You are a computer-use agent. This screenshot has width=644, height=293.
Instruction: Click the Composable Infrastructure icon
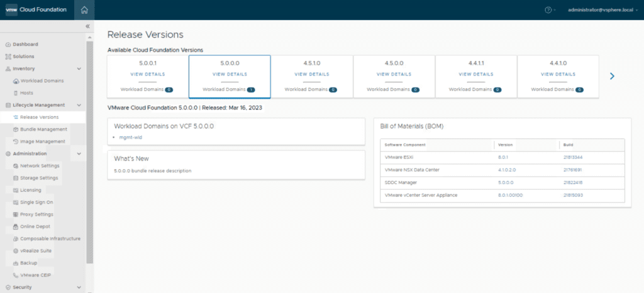[16, 239]
